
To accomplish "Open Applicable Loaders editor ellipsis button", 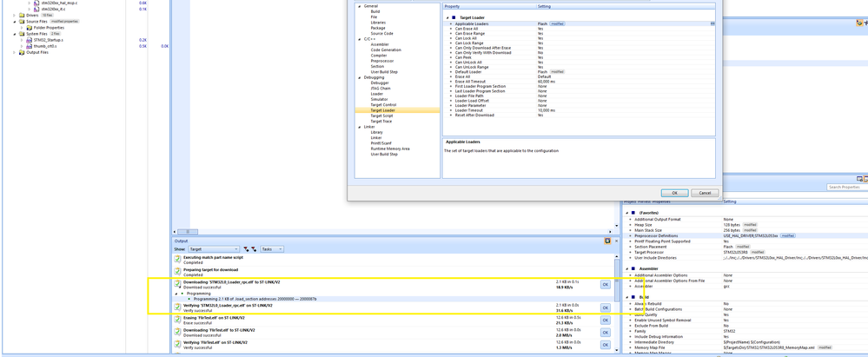I will tap(712, 23).
